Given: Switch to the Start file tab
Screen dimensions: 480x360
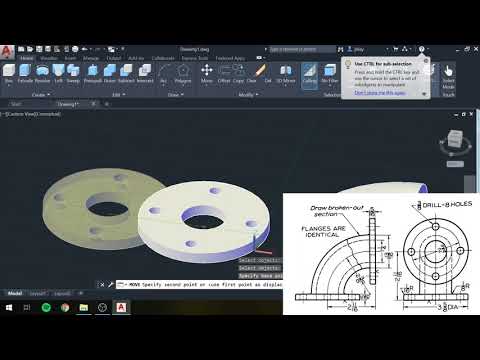Looking at the screenshot, I should [x=16, y=104].
